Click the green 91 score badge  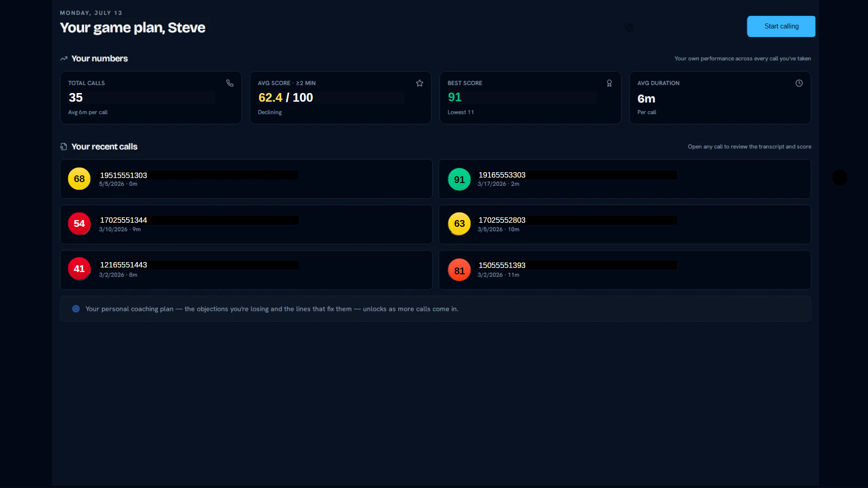(x=459, y=179)
